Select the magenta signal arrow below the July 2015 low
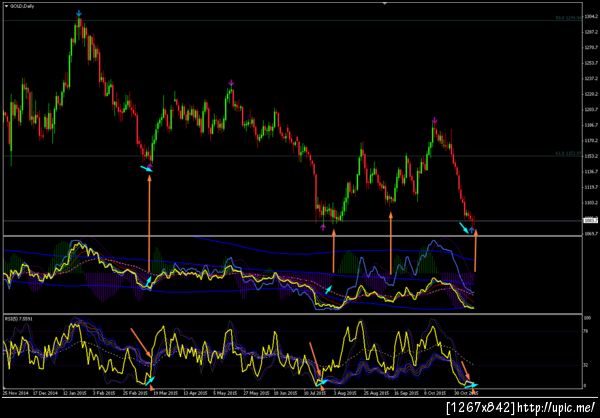This screenshot has height=418, width=600. tap(323, 228)
